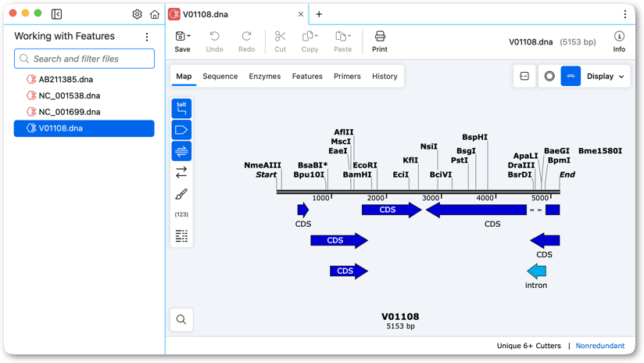The image size is (644, 363).
Task: Click the line layout grid icon
Action: (x=181, y=236)
